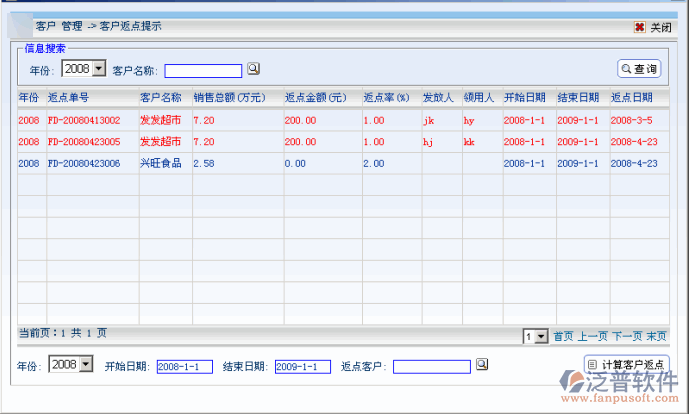Viewport: 689px width, 414px height.
Task: Expand the bottom 年份 year dropdown
Action: [85, 365]
